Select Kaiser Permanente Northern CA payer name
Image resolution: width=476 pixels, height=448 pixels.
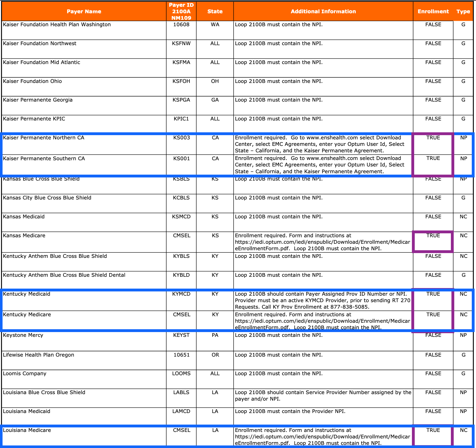44,138
